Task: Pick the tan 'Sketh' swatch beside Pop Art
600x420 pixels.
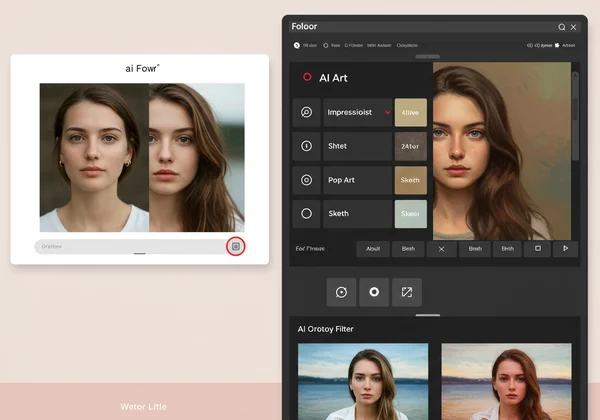Action: (411, 180)
